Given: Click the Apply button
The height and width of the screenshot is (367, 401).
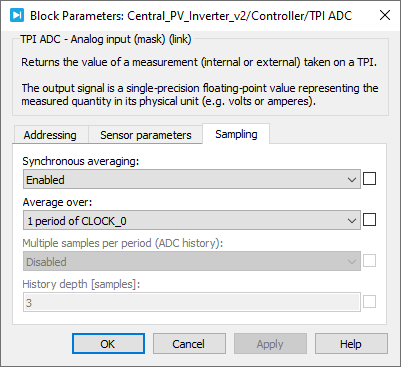Looking at the screenshot, I should (270, 344).
